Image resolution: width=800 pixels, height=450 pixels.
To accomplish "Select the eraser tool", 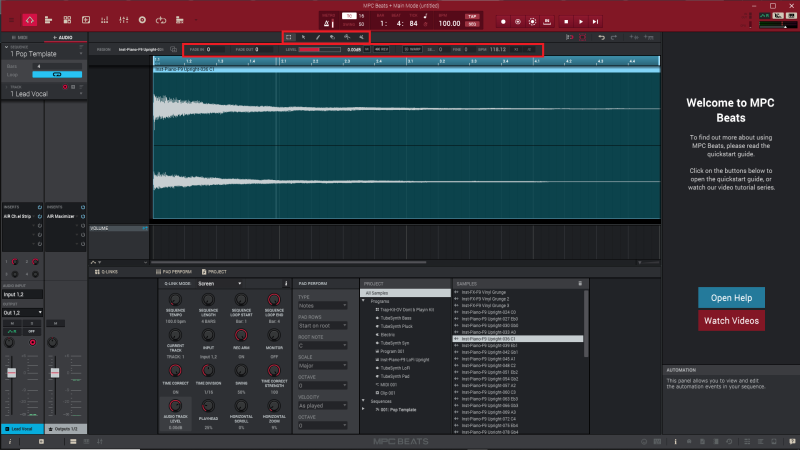I will pos(332,37).
